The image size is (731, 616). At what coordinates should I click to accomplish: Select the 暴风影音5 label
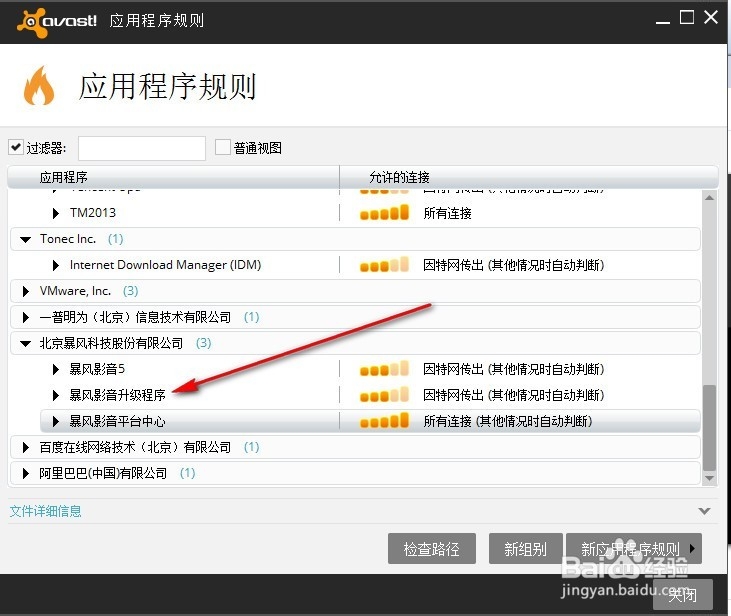[97, 369]
